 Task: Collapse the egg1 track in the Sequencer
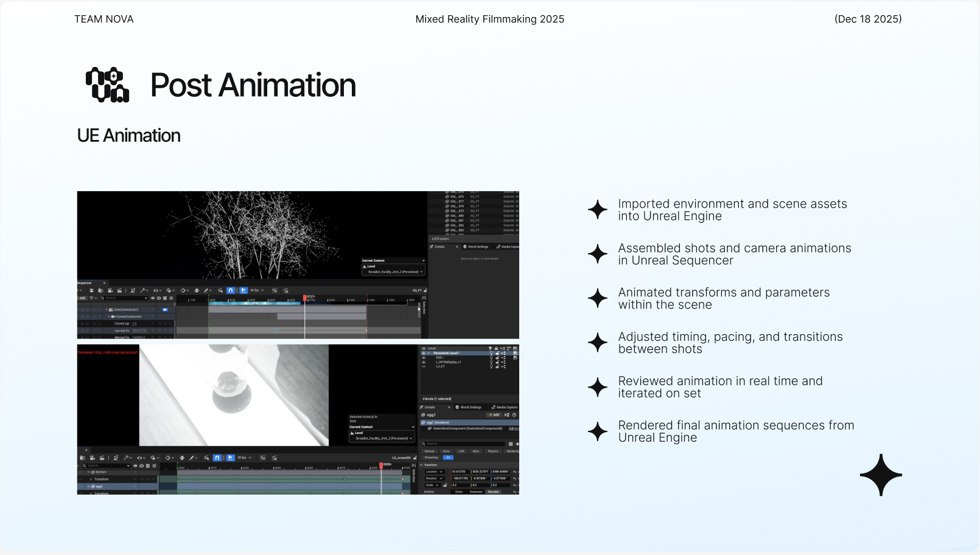click(88, 486)
